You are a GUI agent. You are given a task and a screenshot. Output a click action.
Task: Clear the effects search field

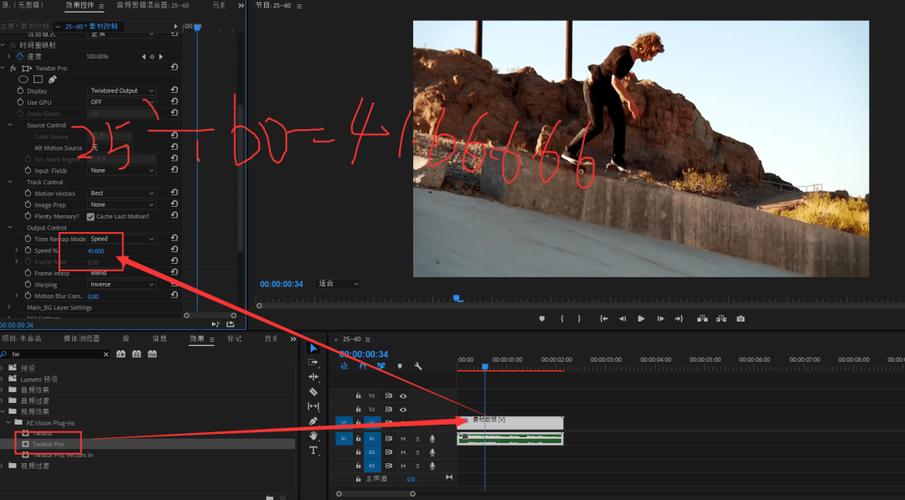tap(106, 354)
